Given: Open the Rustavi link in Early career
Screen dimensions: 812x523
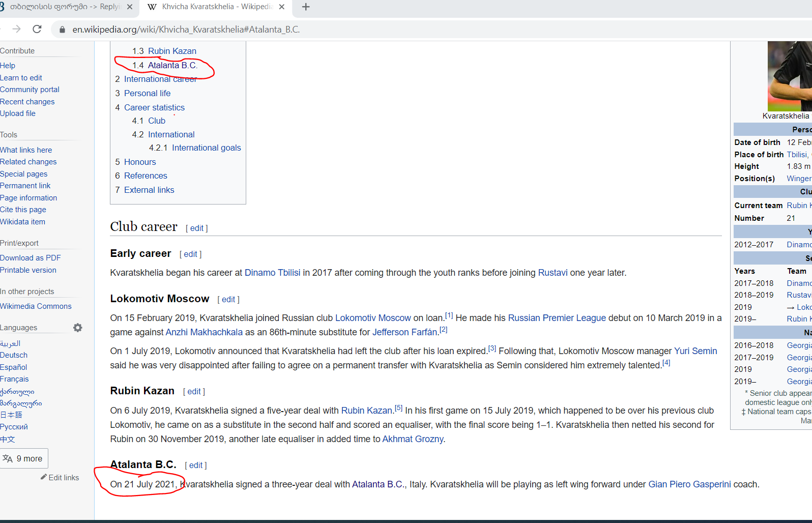Looking at the screenshot, I should click(553, 273).
